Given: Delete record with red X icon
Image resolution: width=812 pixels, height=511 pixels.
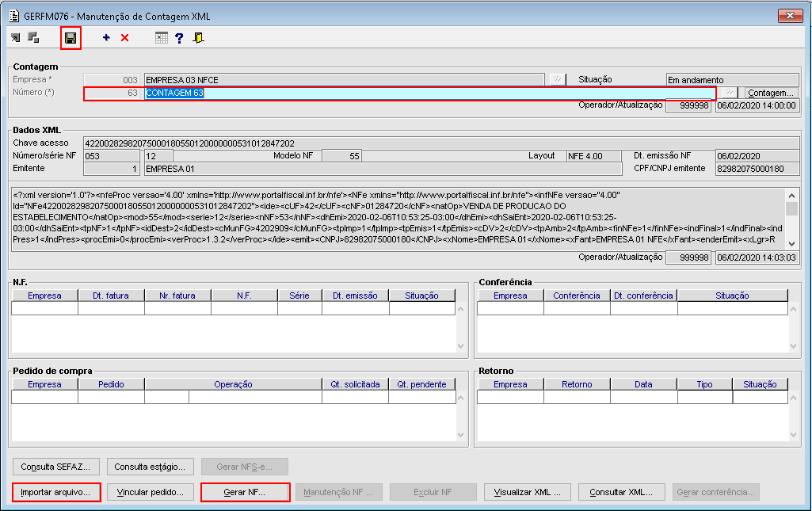Looking at the screenshot, I should tap(125, 37).
